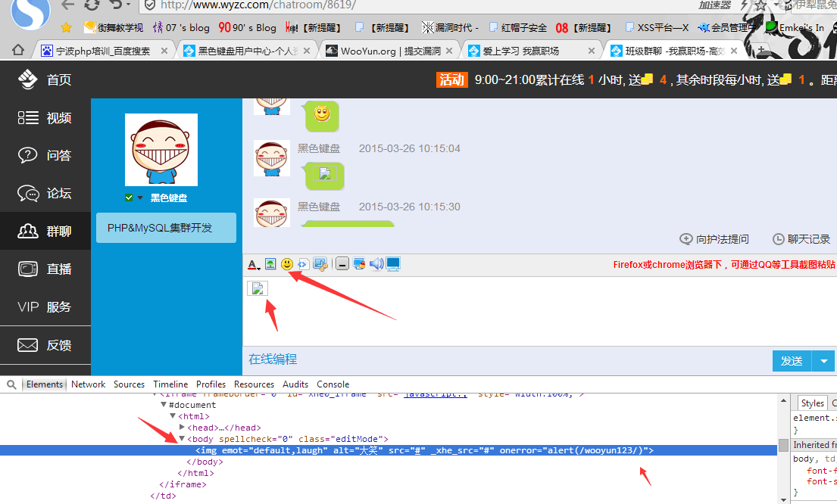Reload the page with refresh icon
Image resolution: width=837 pixels, height=504 pixels.
click(92, 5)
